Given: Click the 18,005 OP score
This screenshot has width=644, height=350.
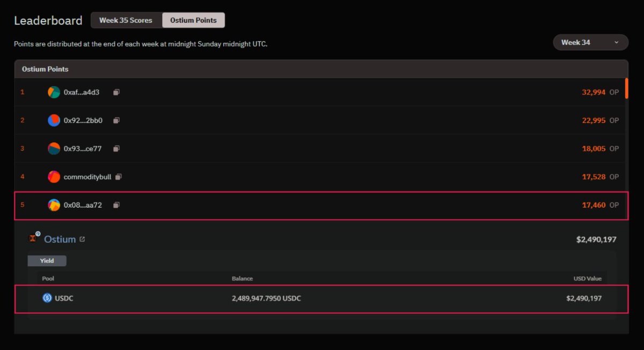Looking at the screenshot, I should pos(600,149).
